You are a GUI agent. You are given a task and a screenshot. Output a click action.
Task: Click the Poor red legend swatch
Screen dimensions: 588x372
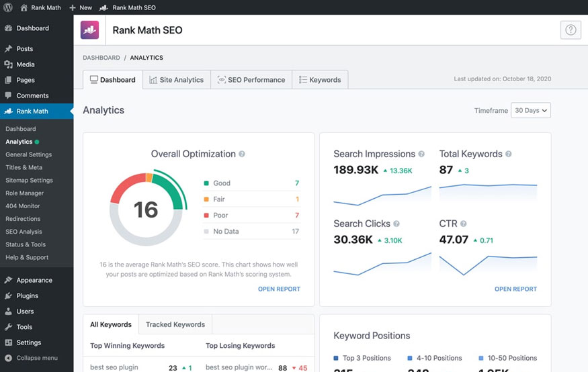point(206,216)
